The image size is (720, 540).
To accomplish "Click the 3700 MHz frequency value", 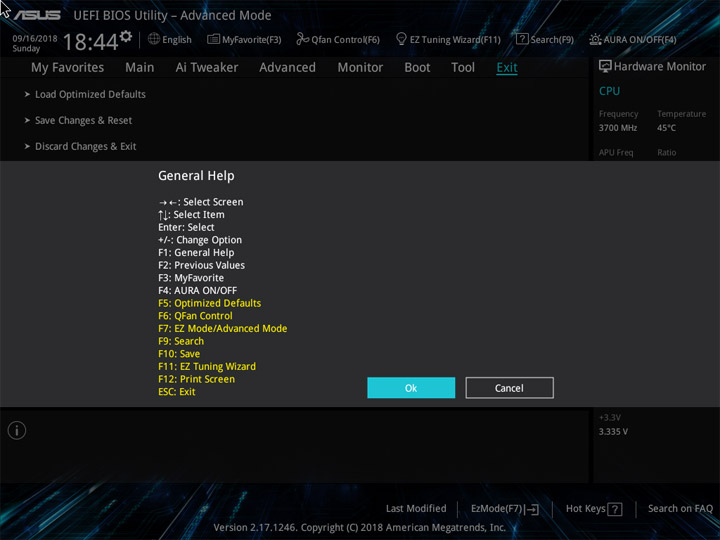I will coord(618,128).
